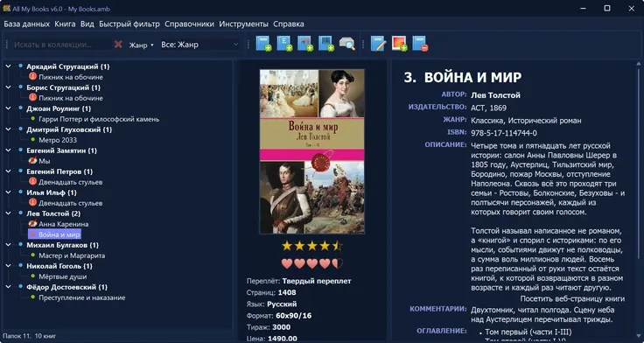Image resolution: width=644 pixels, height=343 pixels.
Task: Click the Твердый переплет binding value
Action: point(317,281)
